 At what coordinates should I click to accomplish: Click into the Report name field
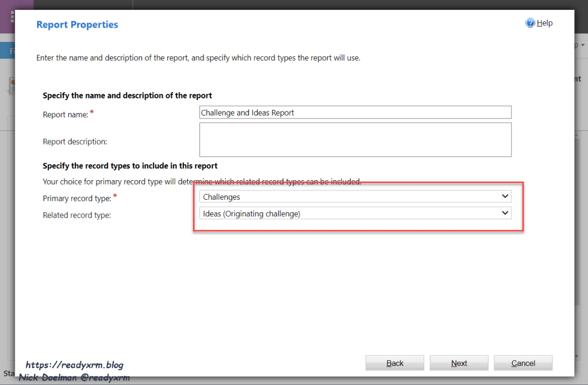pyautogui.click(x=355, y=113)
